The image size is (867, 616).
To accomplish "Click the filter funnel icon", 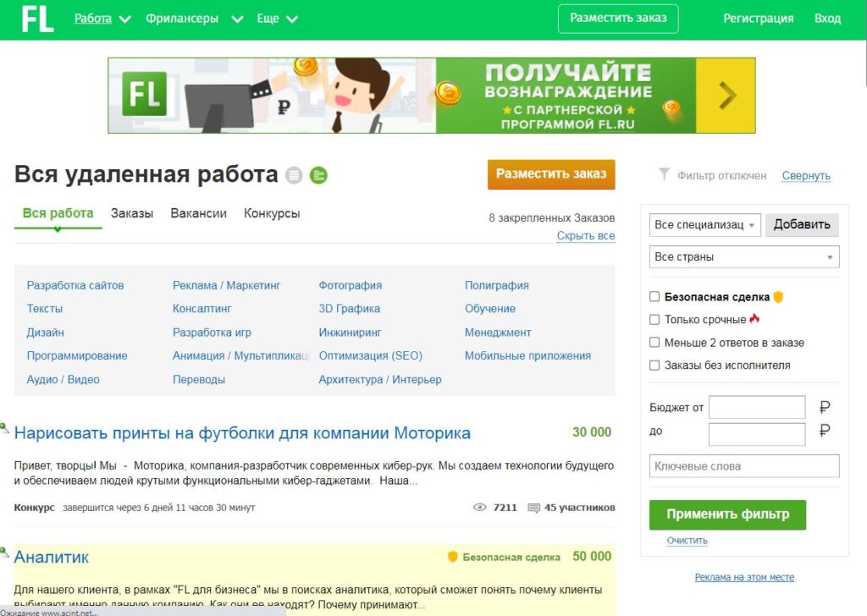I will coord(664,174).
